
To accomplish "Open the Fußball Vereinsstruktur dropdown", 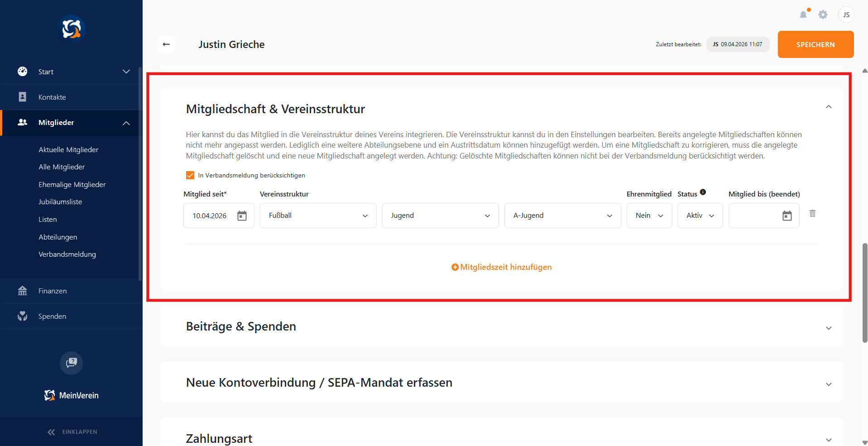I will (318, 216).
